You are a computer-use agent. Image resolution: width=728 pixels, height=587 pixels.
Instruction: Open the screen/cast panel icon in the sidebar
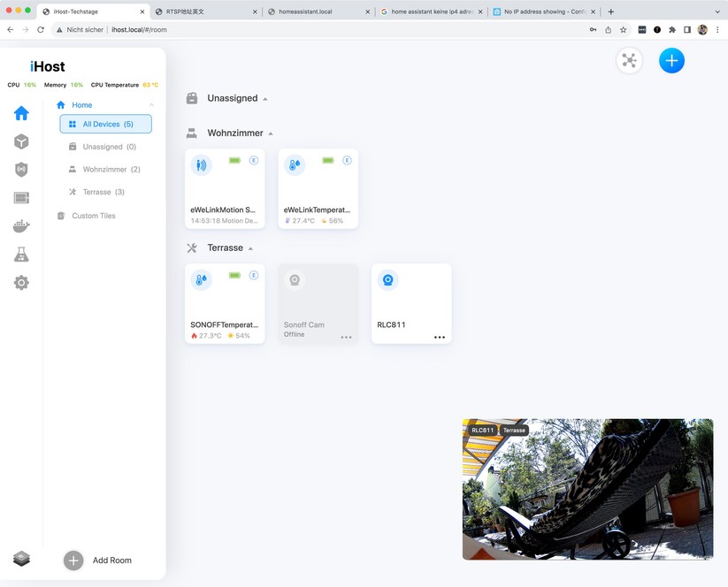21,198
